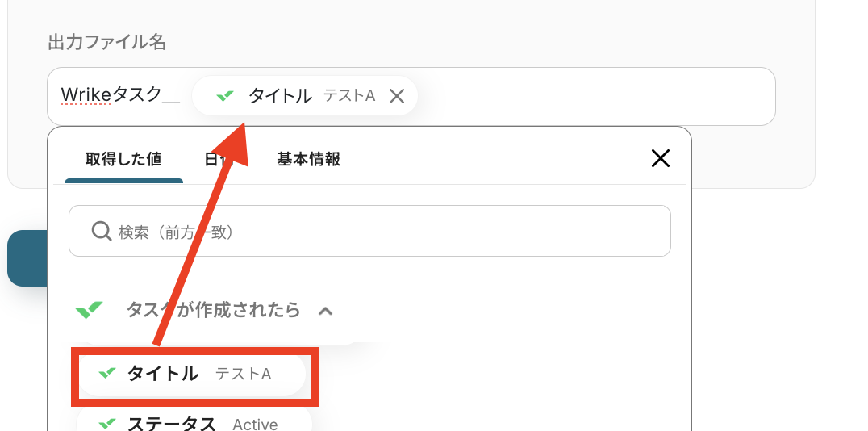This screenshot has height=431, width=868.
Task: Click the Wrike icon on the ステータス item
Action: pyautogui.click(x=107, y=424)
